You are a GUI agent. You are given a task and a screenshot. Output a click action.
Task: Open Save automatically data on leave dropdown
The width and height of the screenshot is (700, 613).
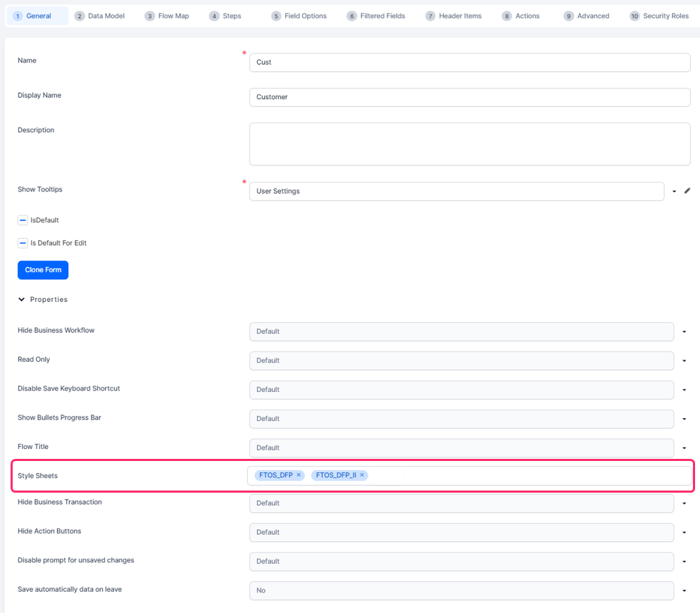point(684,590)
